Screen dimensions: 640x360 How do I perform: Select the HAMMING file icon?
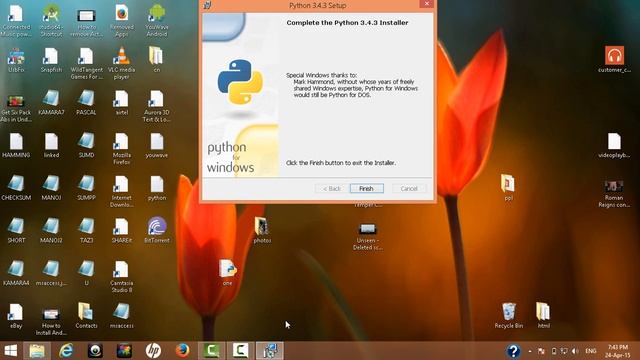(16, 145)
